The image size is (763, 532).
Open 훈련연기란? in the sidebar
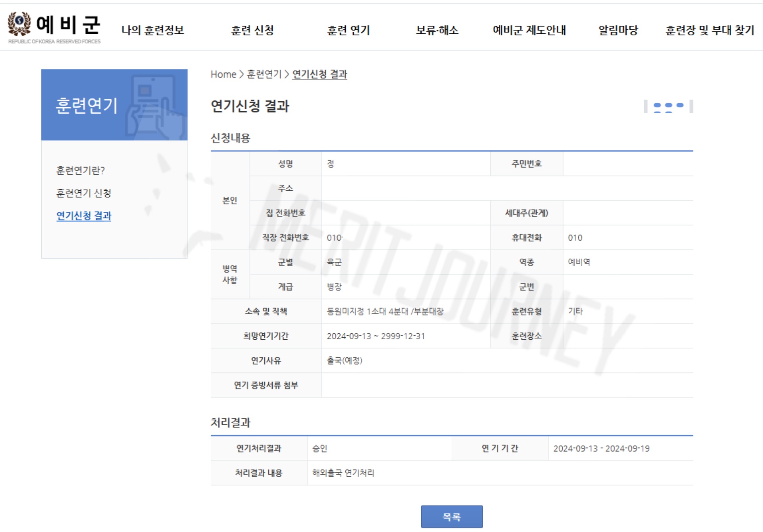coord(80,170)
